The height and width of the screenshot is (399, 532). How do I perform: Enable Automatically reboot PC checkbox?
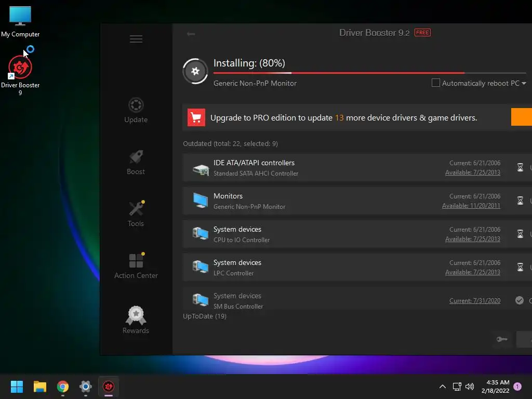click(436, 83)
